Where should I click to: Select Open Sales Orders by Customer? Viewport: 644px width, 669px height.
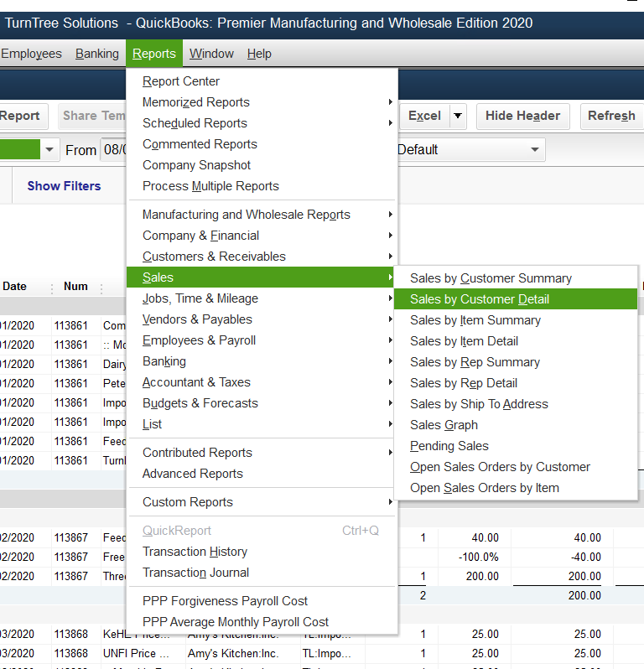(x=500, y=467)
